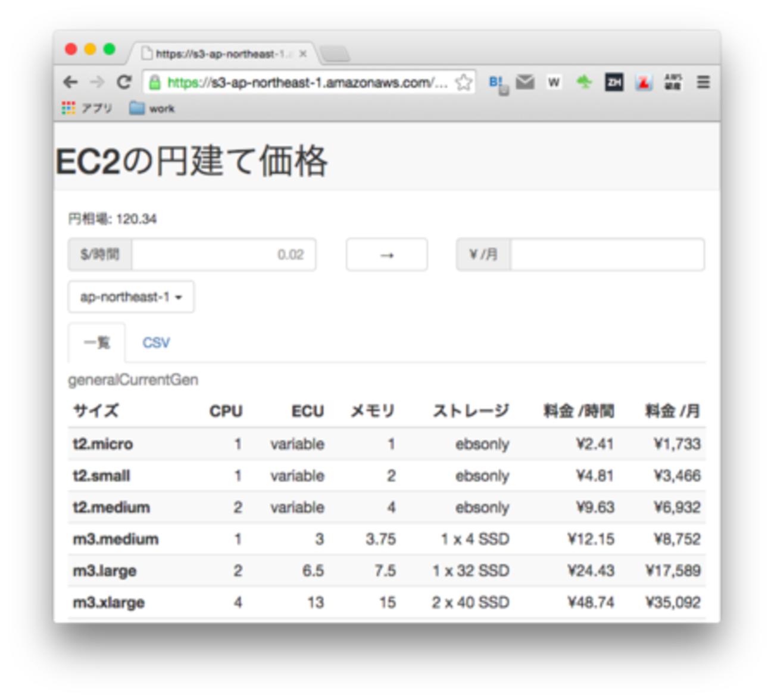Click the ¥24.43 hourly price
This screenshot has width=774, height=700.
[591, 571]
